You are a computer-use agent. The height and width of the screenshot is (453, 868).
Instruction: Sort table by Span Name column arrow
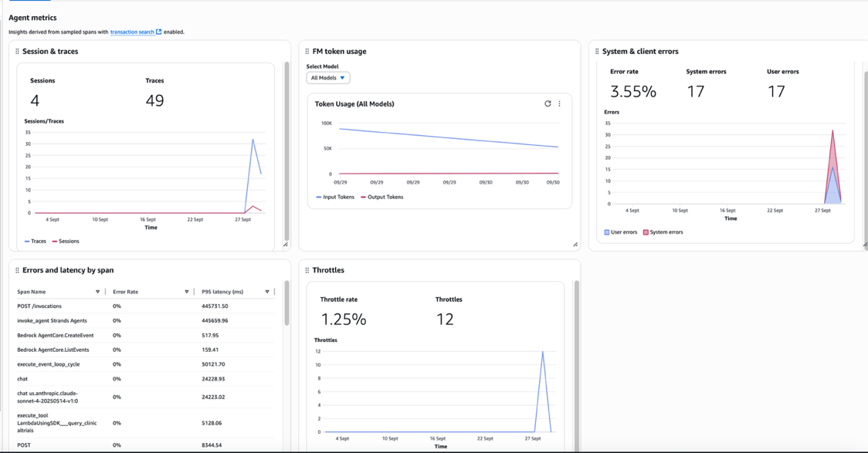coord(97,292)
